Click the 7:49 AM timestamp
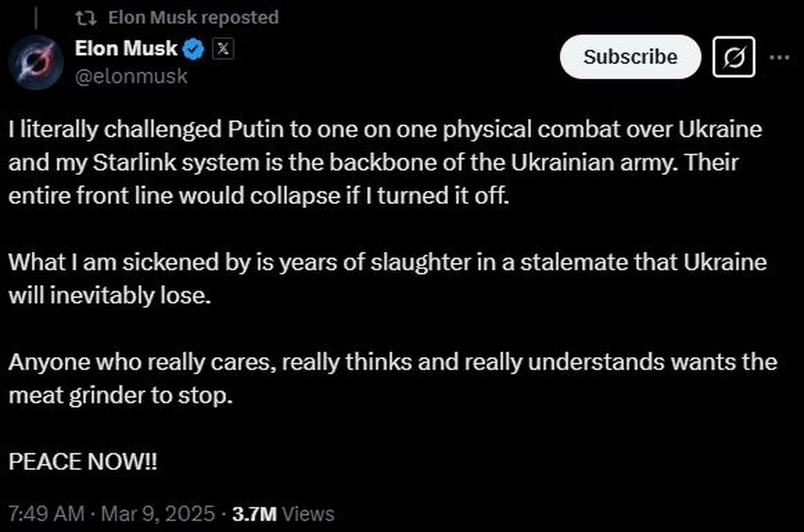This screenshot has height=532, width=804. pos(46,514)
